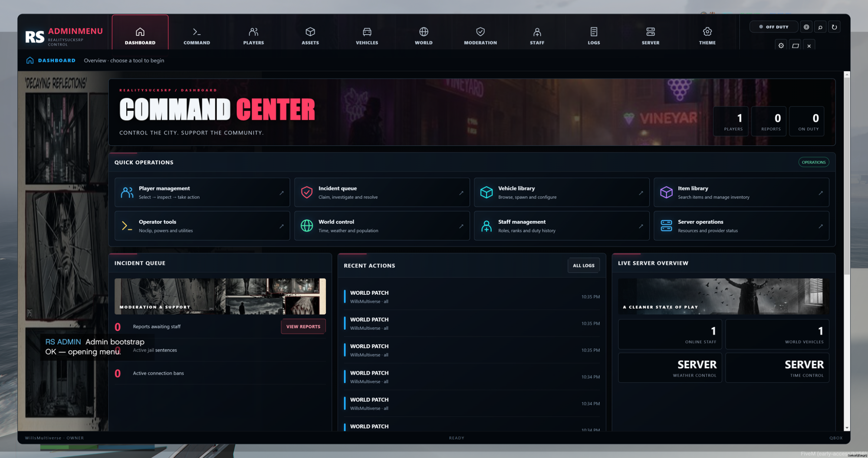
Task: Open the Server Weather Control tile
Action: pos(670,368)
